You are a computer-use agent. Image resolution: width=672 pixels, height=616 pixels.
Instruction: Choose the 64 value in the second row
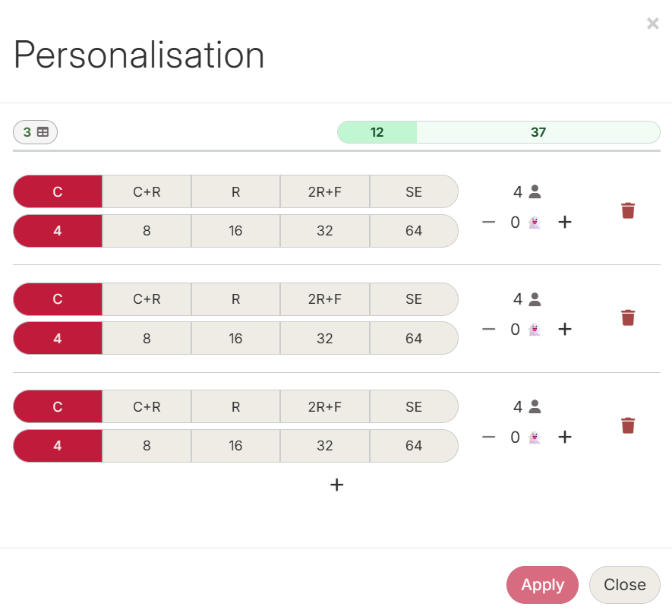click(414, 338)
